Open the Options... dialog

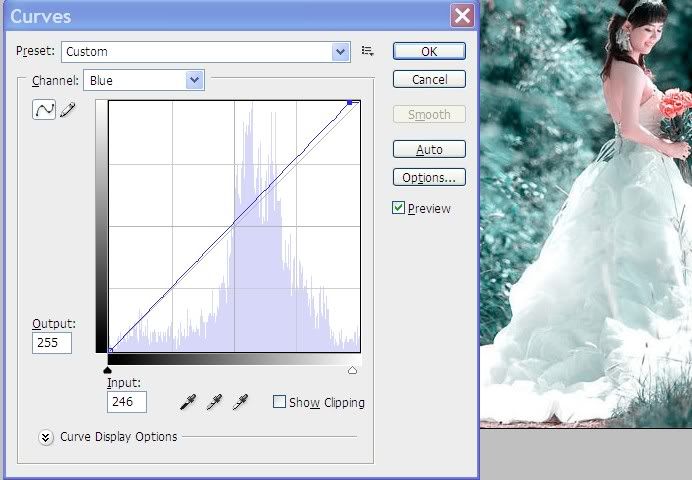point(429,178)
